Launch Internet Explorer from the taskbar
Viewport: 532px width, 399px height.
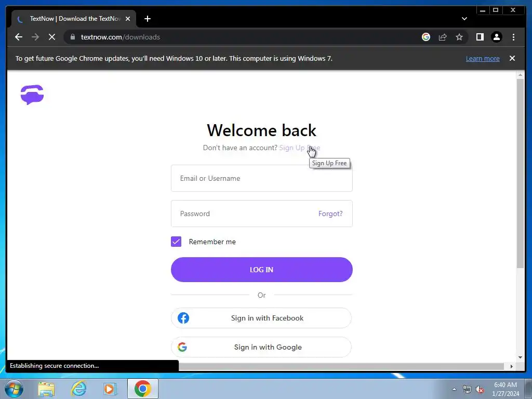coord(78,389)
